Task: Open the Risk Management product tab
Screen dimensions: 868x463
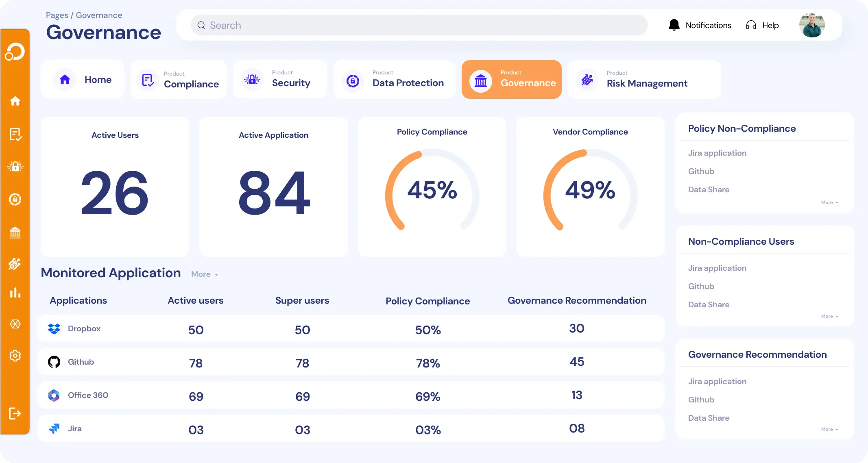Action: [644, 79]
